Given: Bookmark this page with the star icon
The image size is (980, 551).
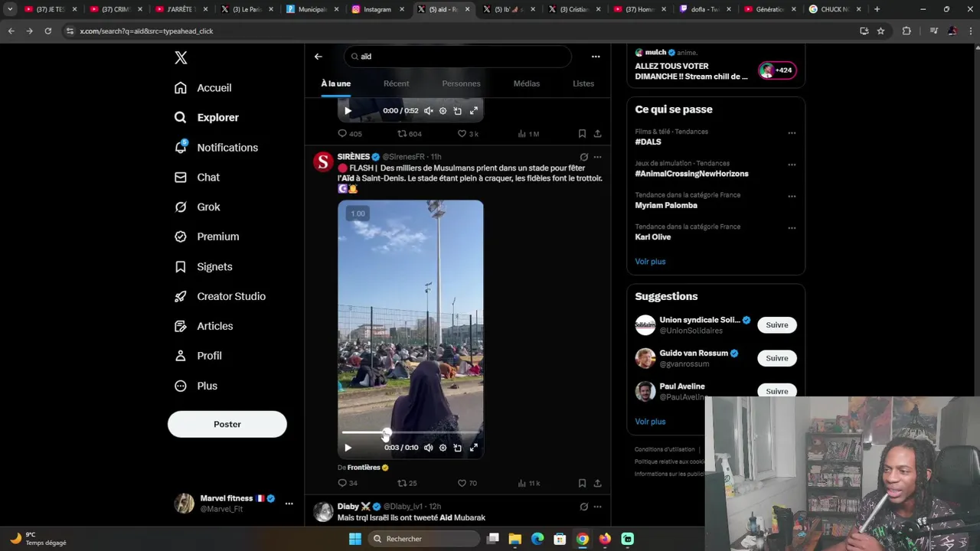Looking at the screenshot, I should click(x=880, y=31).
